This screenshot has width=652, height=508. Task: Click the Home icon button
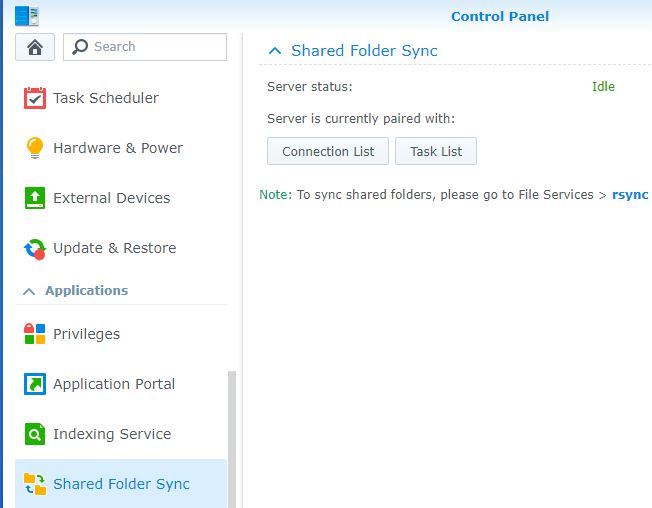pos(35,47)
